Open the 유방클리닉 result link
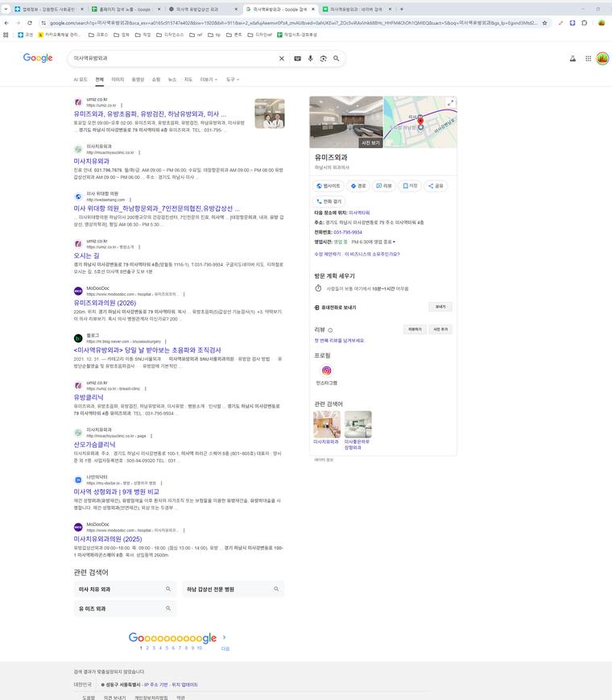This screenshot has height=700, width=612. (x=89, y=397)
